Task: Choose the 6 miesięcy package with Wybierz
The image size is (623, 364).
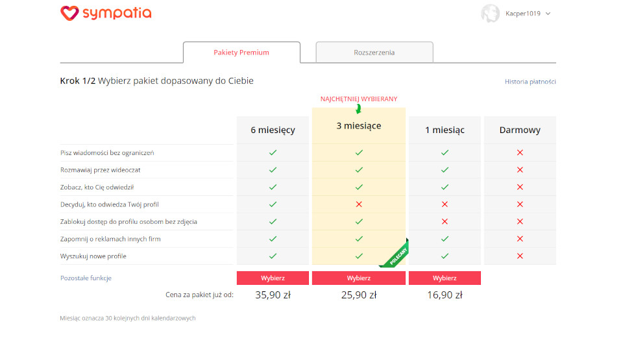Action: (273, 278)
